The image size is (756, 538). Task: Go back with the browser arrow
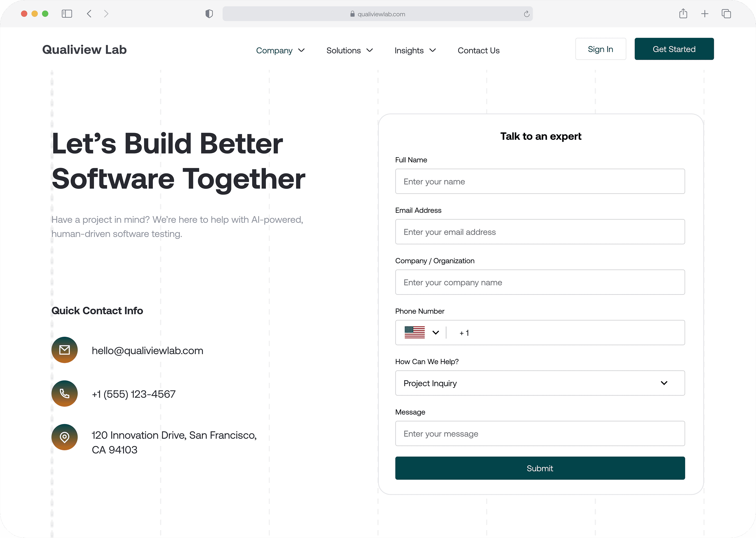coord(89,14)
